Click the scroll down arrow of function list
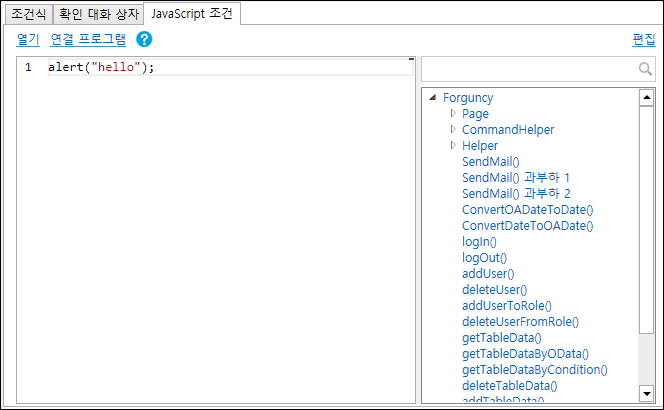The width and height of the screenshot is (664, 410). [x=647, y=396]
